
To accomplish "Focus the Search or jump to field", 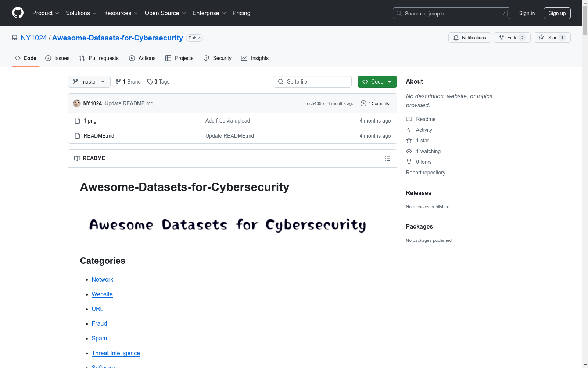I will pos(452,13).
